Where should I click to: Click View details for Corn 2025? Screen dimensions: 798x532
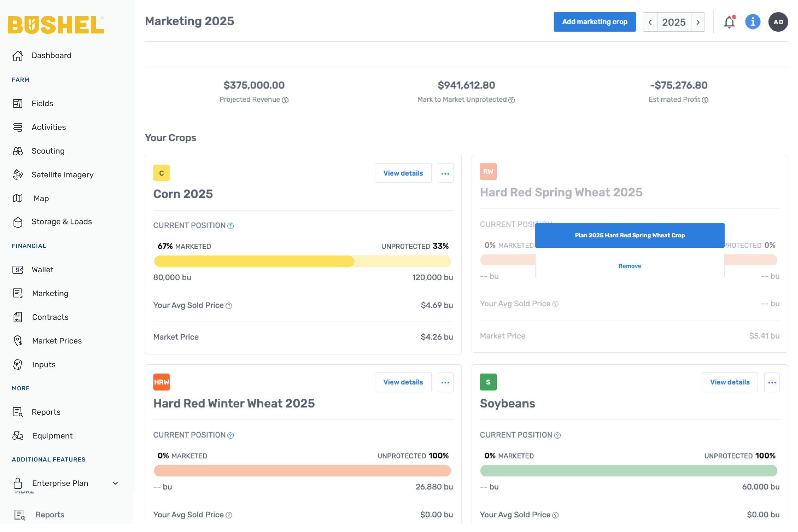pos(403,173)
